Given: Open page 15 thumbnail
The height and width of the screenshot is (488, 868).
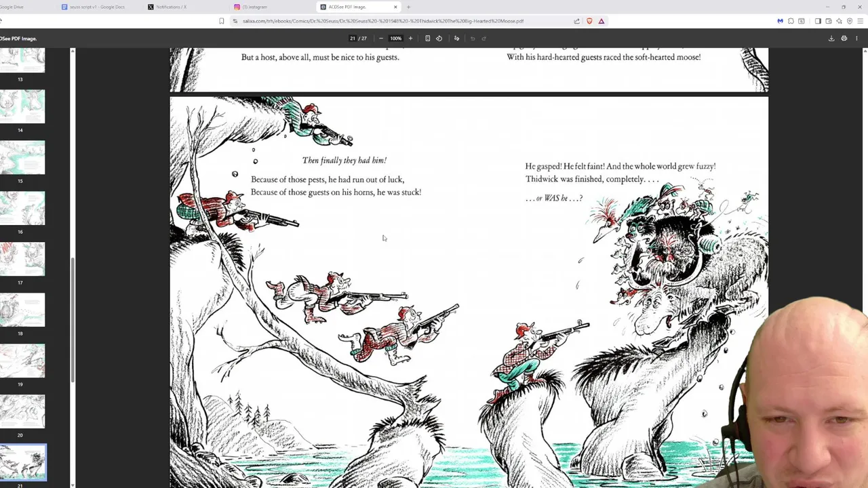Looking at the screenshot, I should point(22,157).
